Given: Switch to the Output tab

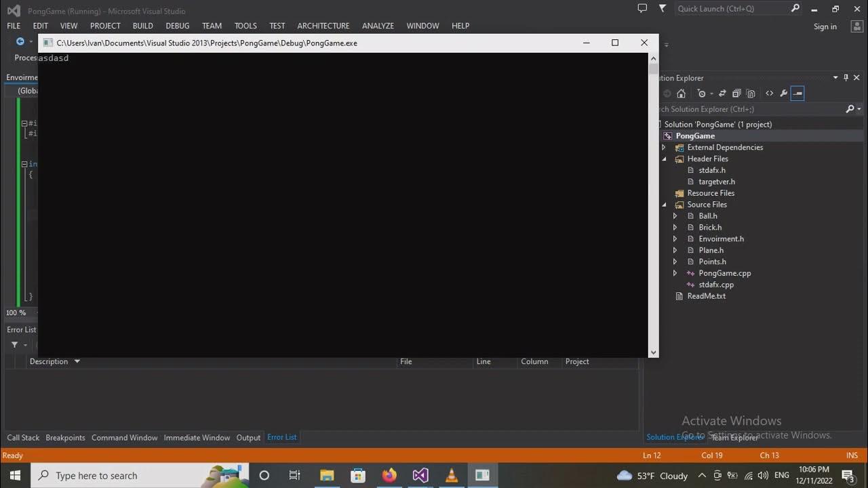Looking at the screenshot, I should point(248,438).
